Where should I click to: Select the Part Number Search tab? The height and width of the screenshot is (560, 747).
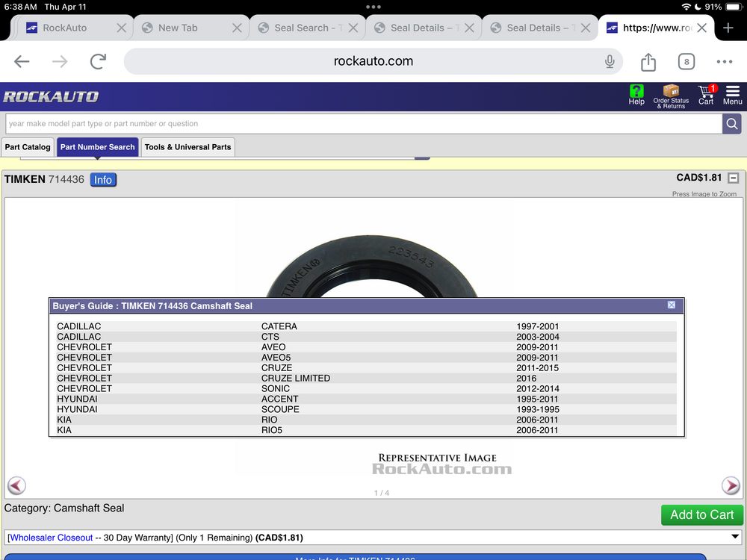coord(97,147)
